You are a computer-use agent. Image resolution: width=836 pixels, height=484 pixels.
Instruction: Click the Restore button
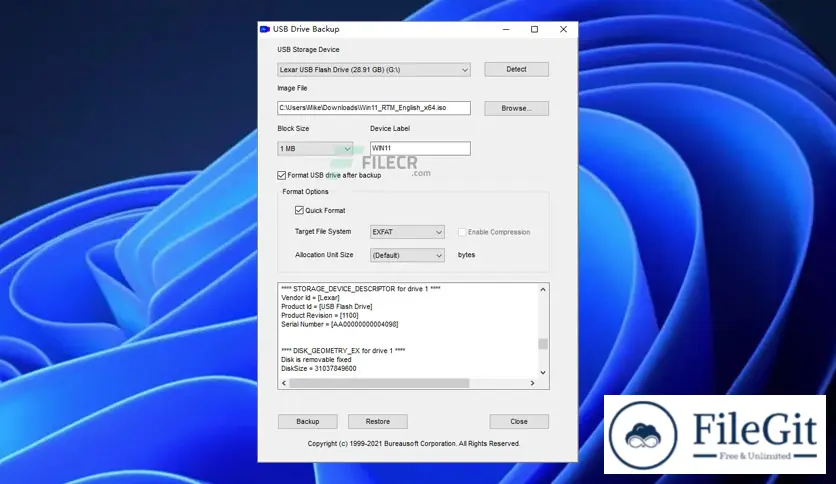[x=377, y=422]
